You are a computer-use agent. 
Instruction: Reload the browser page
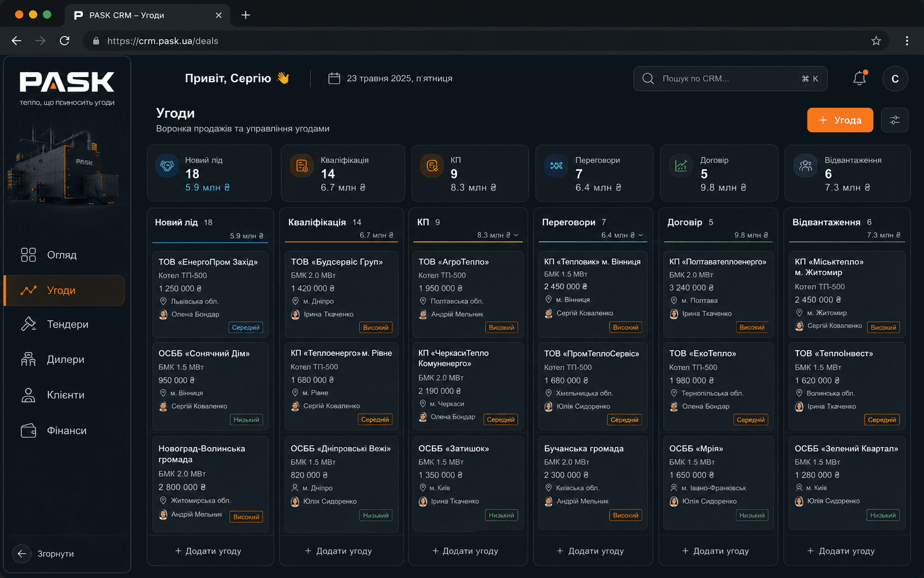coord(65,41)
